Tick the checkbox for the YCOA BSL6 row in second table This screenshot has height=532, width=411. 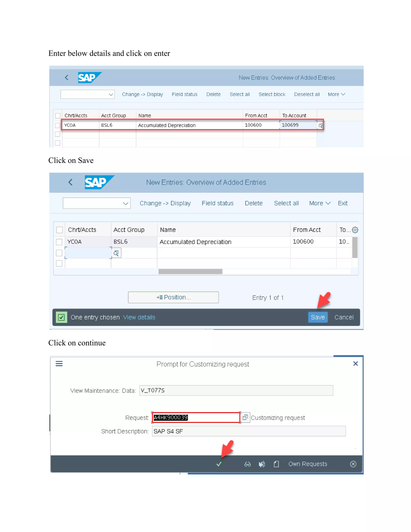(59, 242)
